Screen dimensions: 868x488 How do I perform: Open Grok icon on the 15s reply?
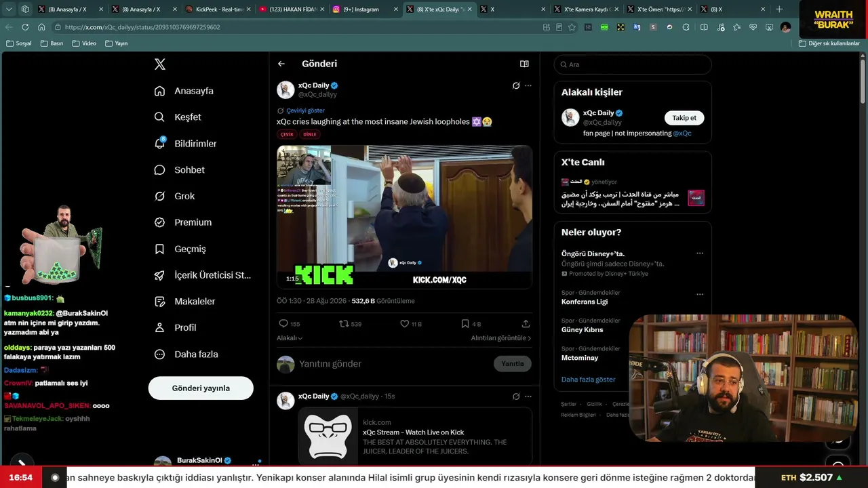(x=516, y=396)
